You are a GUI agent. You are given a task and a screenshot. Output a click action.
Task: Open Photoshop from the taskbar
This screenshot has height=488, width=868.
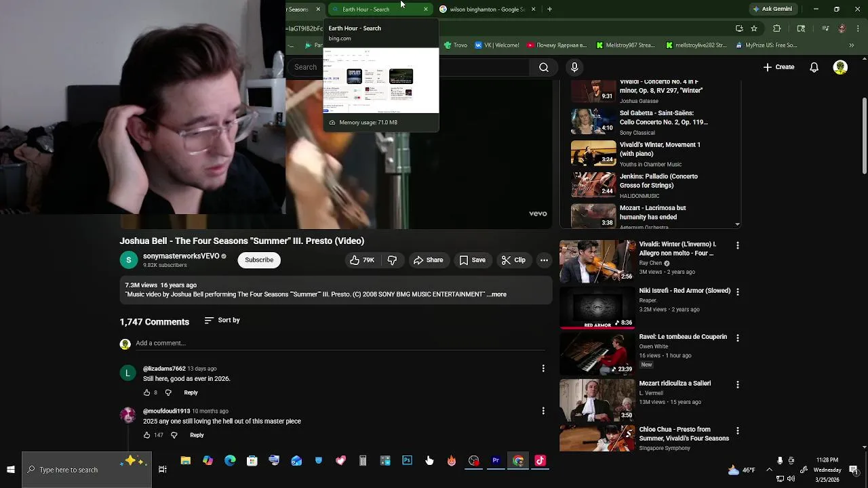(407, 461)
